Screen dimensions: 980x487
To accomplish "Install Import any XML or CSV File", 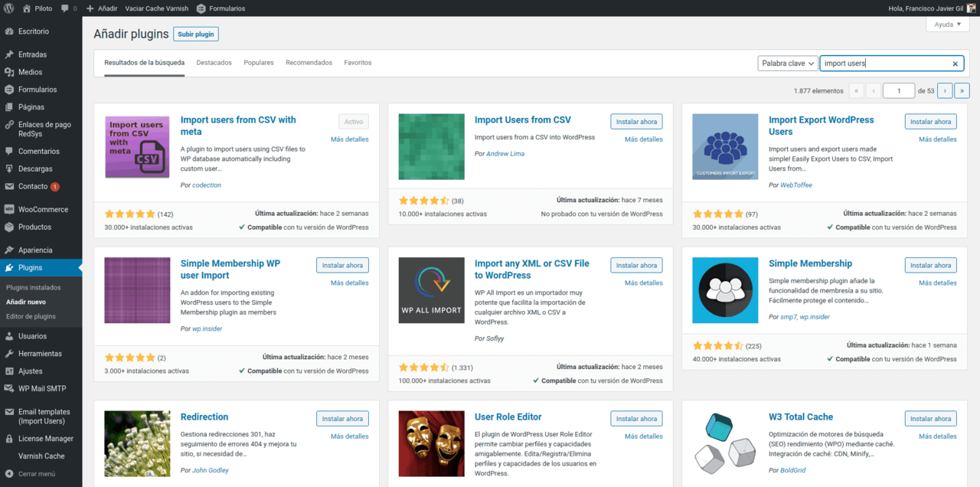I will [636, 265].
